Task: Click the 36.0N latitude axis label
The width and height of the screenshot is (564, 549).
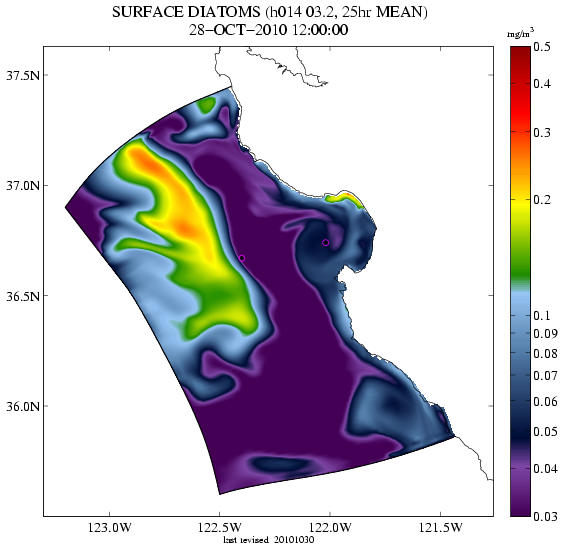Action: (x=23, y=407)
